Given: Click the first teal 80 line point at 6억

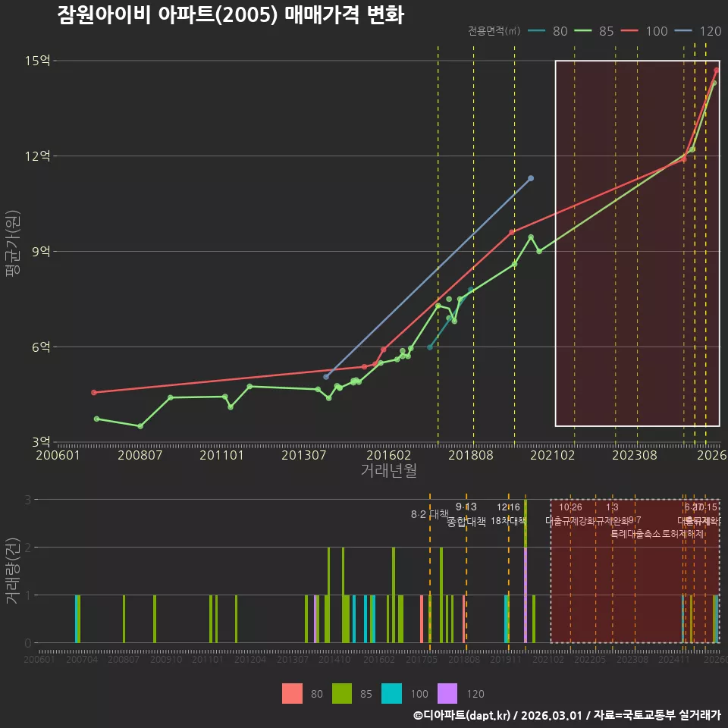Looking at the screenshot, I should (430, 347).
